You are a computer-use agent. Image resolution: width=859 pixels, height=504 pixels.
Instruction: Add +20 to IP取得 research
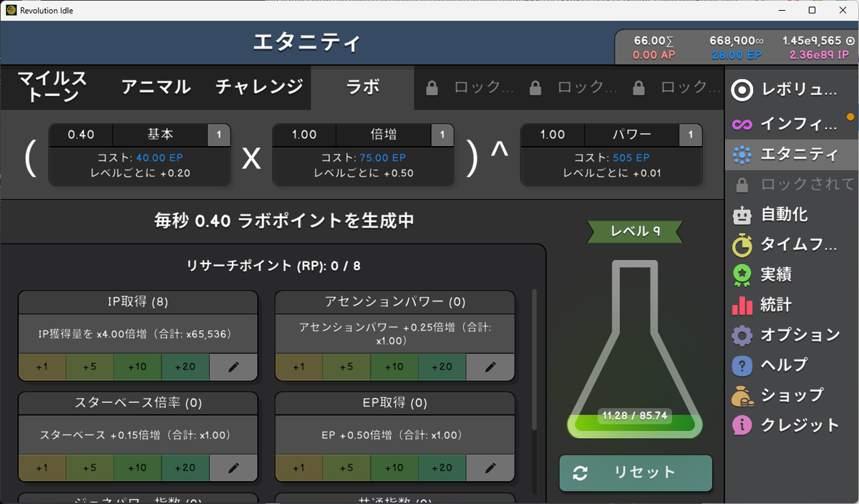pos(185,367)
